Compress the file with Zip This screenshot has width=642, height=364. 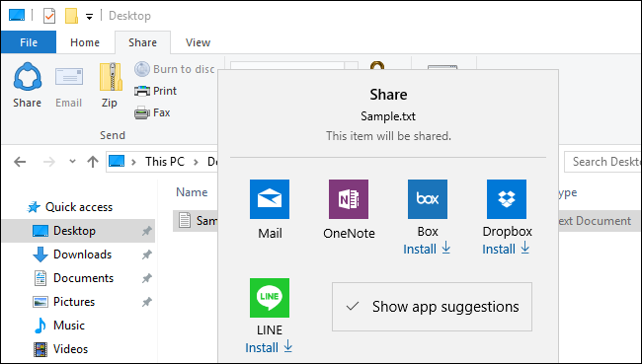coord(110,85)
